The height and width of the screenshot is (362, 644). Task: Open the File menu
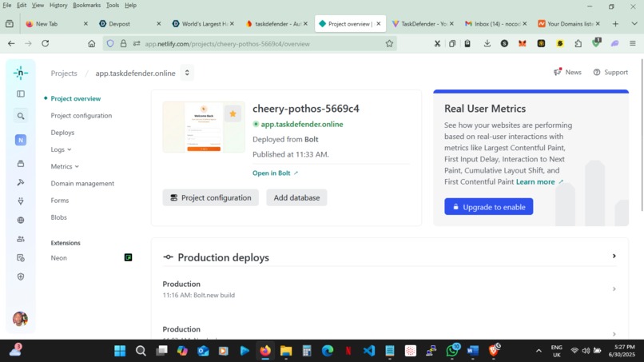[7, 6]
